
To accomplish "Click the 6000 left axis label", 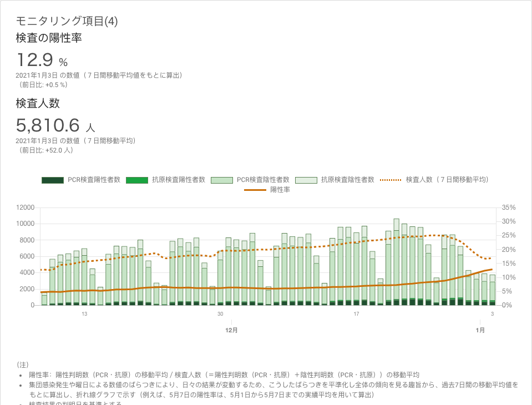I will tap(27, 256).
